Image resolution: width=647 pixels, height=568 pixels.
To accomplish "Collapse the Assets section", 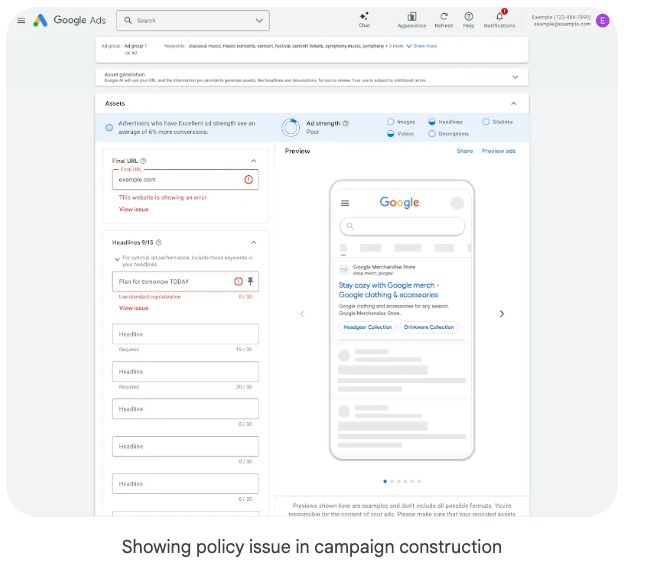I will click(x=514, y=104).
